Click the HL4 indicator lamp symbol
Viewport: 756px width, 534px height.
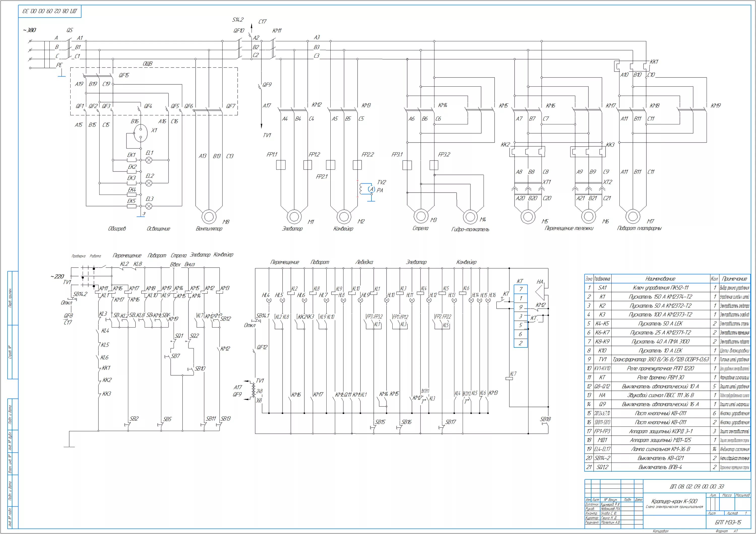tap(269, 301)
